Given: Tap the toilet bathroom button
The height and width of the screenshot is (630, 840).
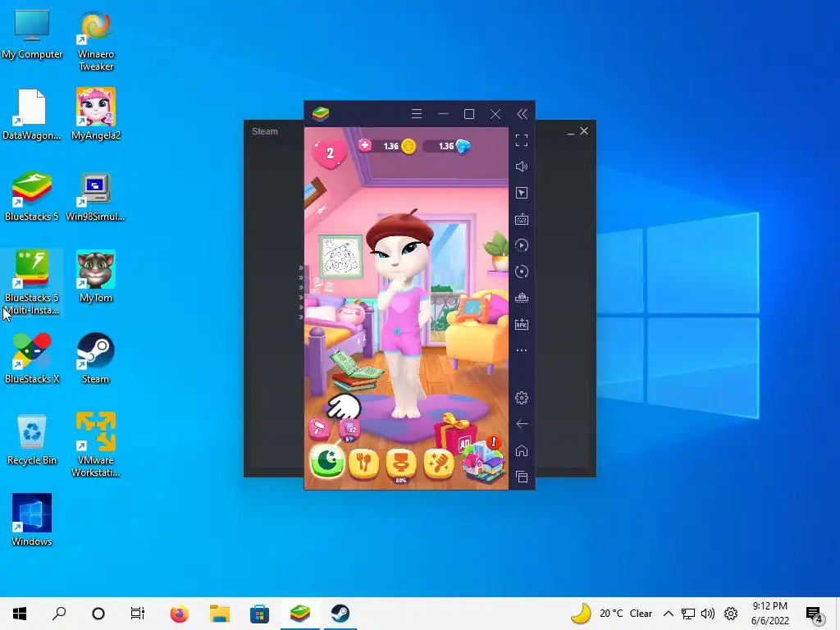Looking at the screenshot, I should pos(400,464).
